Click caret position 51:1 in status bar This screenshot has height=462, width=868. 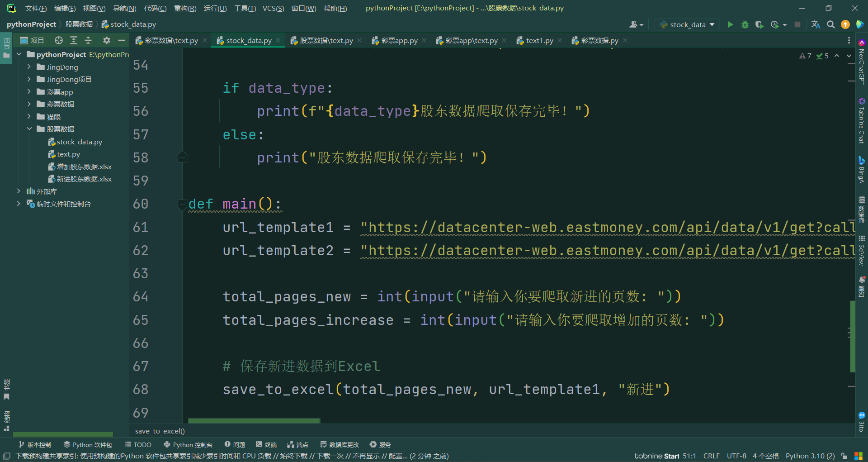[x=689, y=456]
